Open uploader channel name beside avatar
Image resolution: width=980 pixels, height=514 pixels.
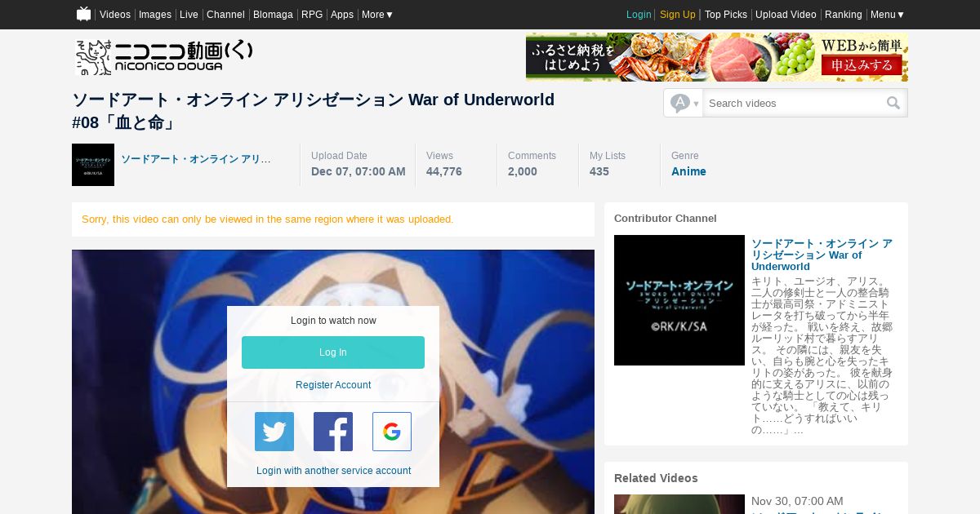point(196,159)
